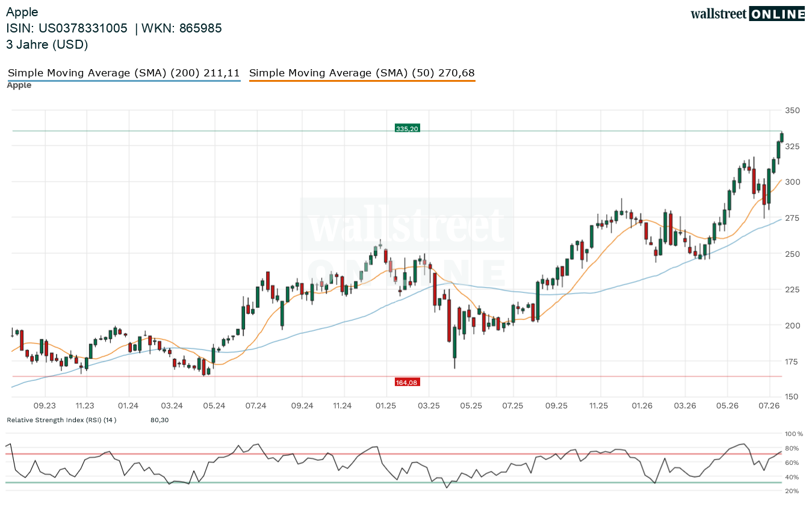Click the 03.24 date axis label

point(172,406)
